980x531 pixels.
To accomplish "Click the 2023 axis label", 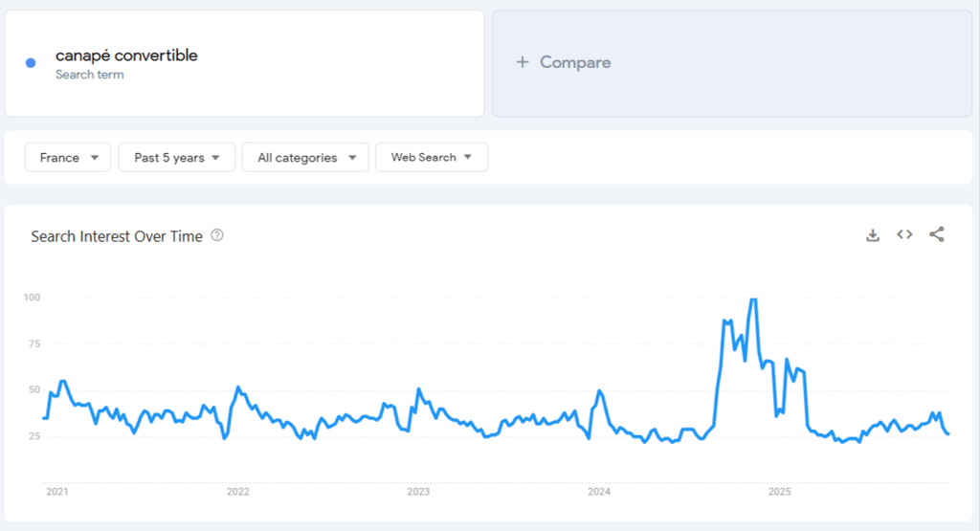I will tap(418, 492).
